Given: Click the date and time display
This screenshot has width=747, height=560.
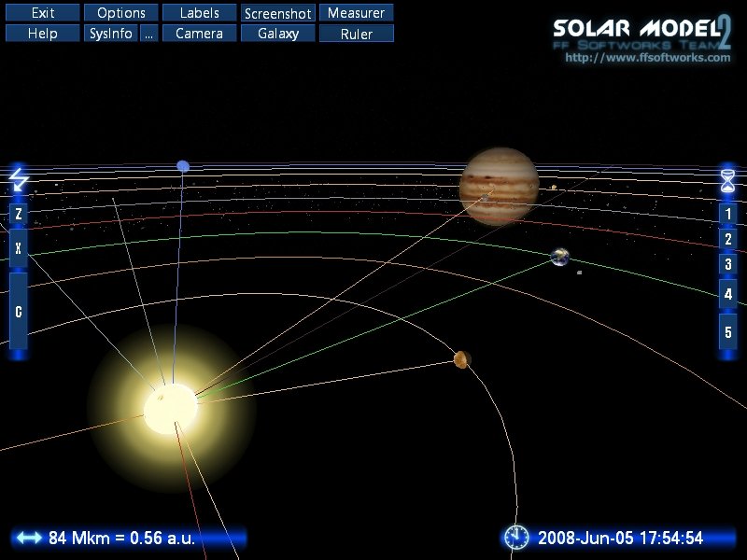Looking at the screenshot, I should pyautogui.click(x=620, y=538).
